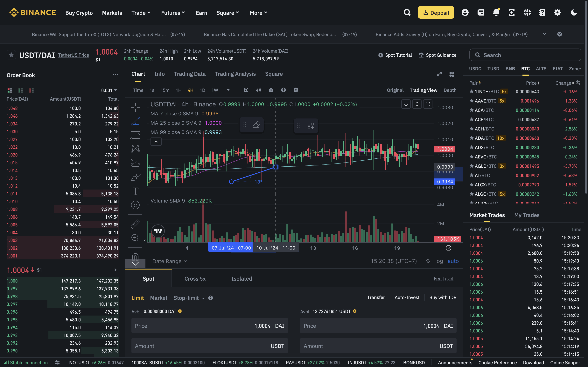Click the eraser icon in floating toolbar
The height and width of the screenshot is (367, 588).
pos(256,125)
